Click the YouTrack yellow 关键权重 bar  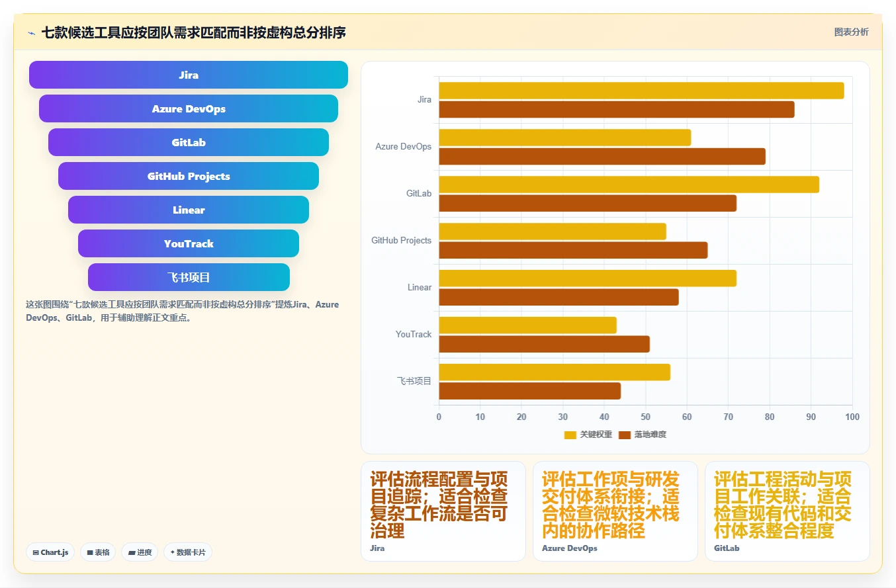tap(527, 325)
